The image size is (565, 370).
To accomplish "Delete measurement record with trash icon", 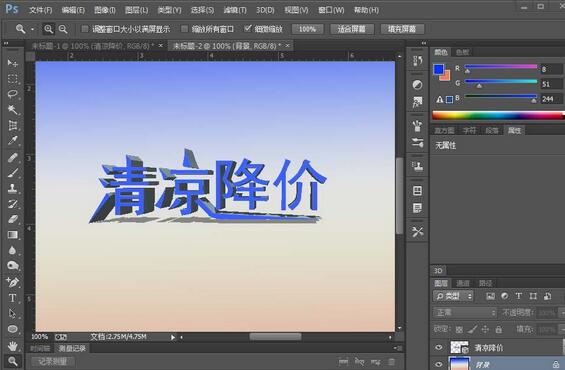I will click(391, 361).
